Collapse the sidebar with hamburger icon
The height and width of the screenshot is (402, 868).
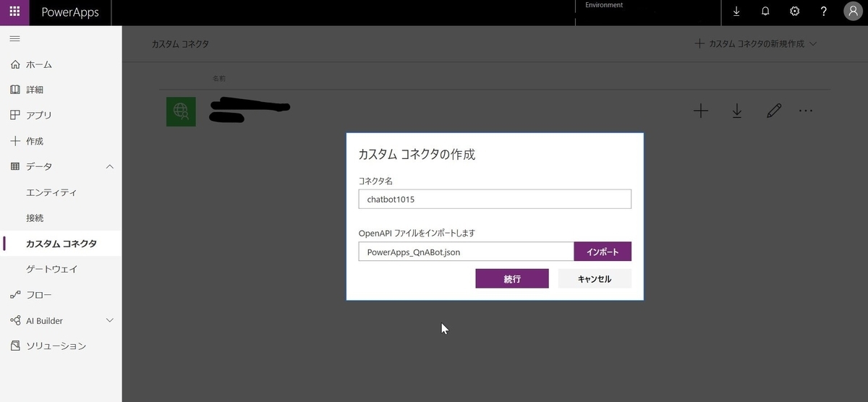(x=14, y=38)
